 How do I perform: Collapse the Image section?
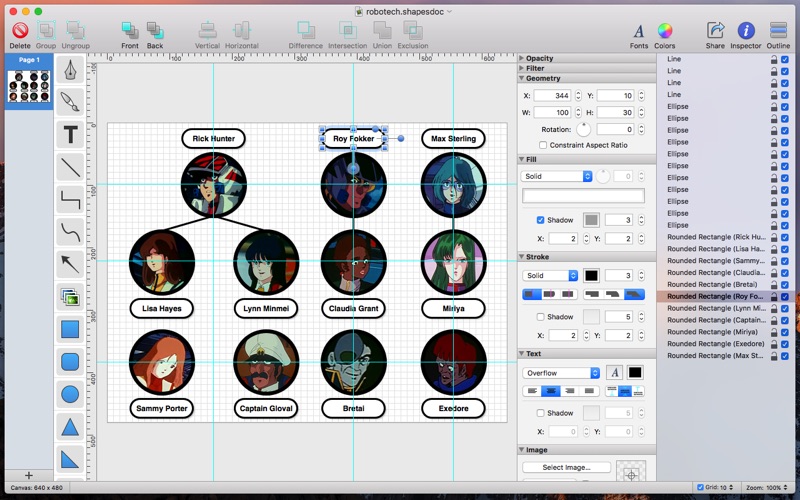click(x=521, y=449)
